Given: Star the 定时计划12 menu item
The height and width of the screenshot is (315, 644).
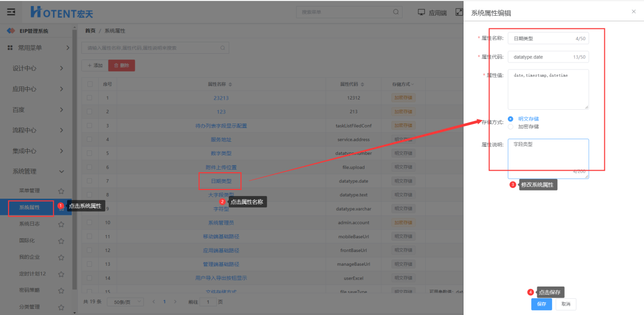Looking at the screenshot, I should tap(61, 274).
